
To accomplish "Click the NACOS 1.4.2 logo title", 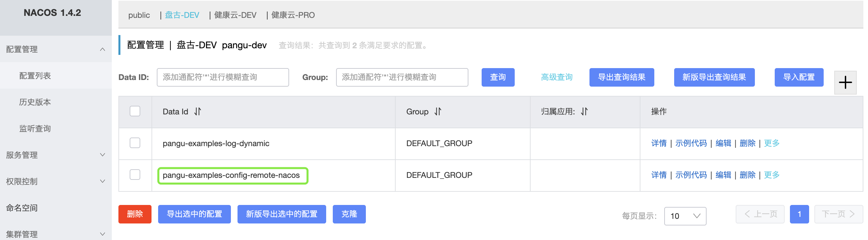I will tap(52, 13).
